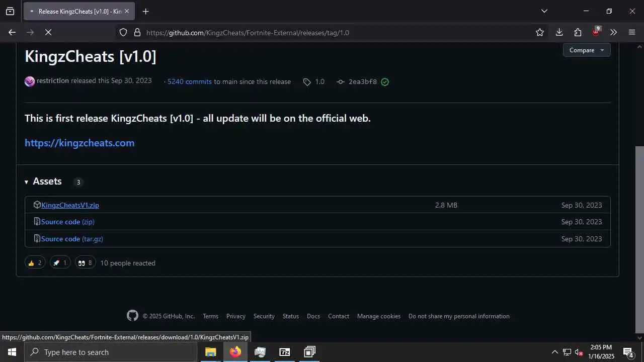Screen dimensions: 644x362
Task: Click the site padlock icon
Action: point(137,32)
